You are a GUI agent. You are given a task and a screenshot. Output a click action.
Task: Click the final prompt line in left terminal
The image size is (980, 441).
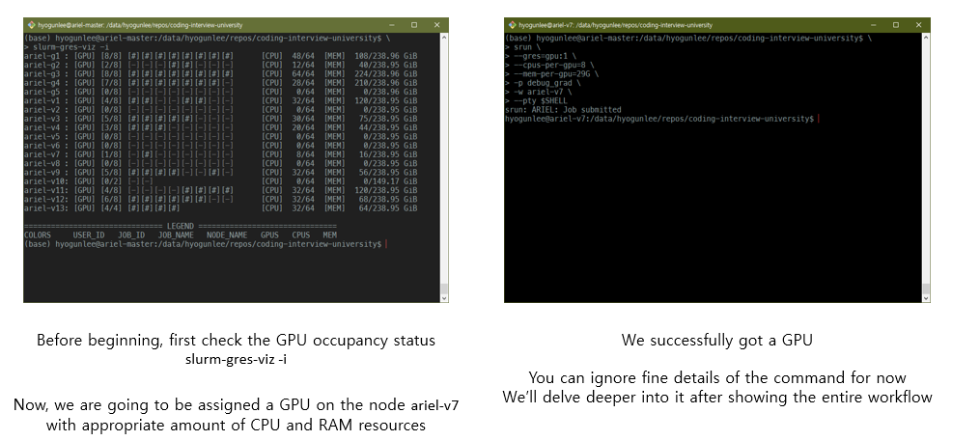(203, 244)
